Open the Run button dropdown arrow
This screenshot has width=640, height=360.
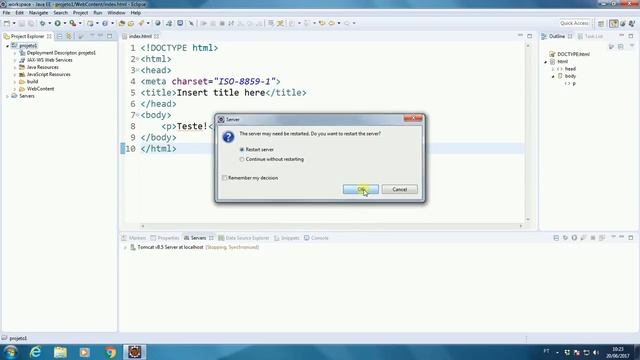click(x=64, y=24)
